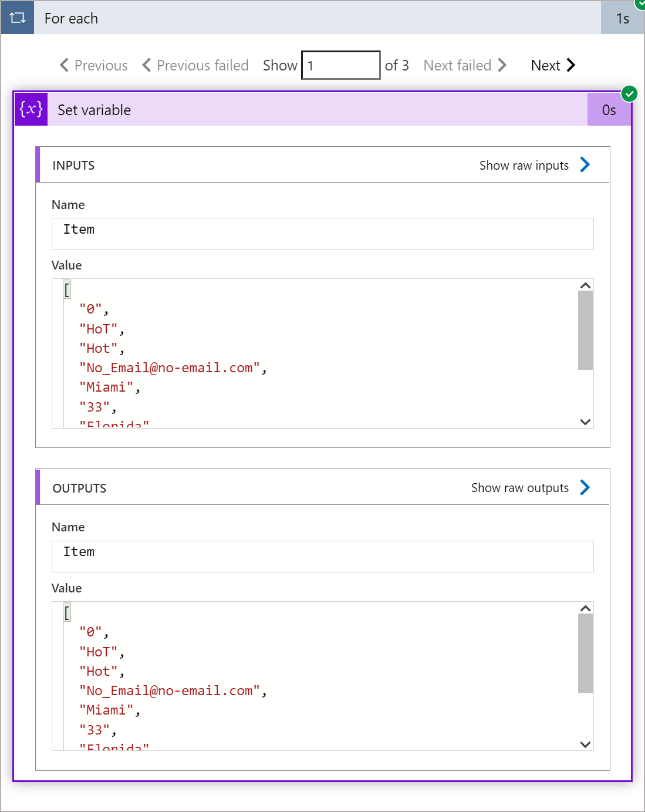Image resolution: width=645 pixels, height=812 pixels.
Task: Click Previous failed iteration link
Action: (195, 65)
